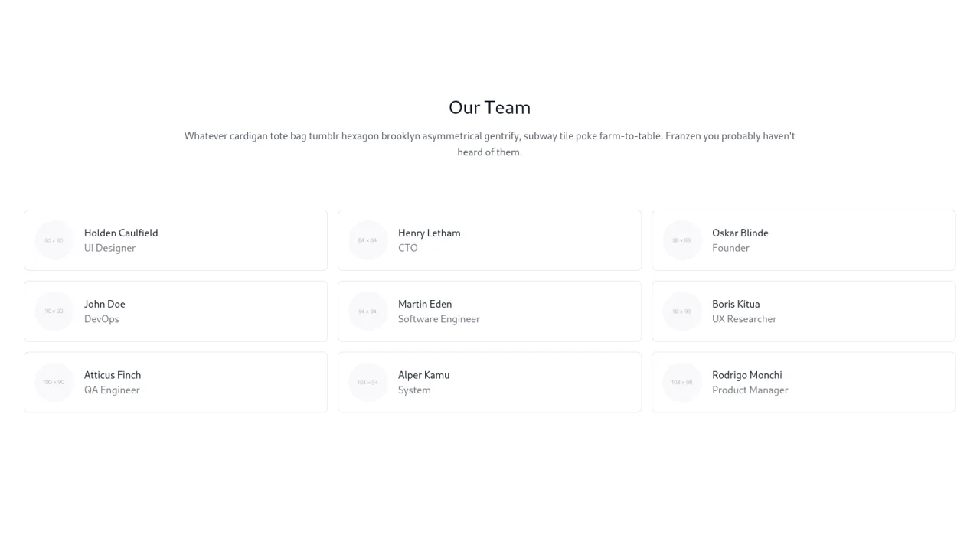980x551 pixels.
Task: Click Henry Letham's circular profile image
Action: tap(367, 240)
